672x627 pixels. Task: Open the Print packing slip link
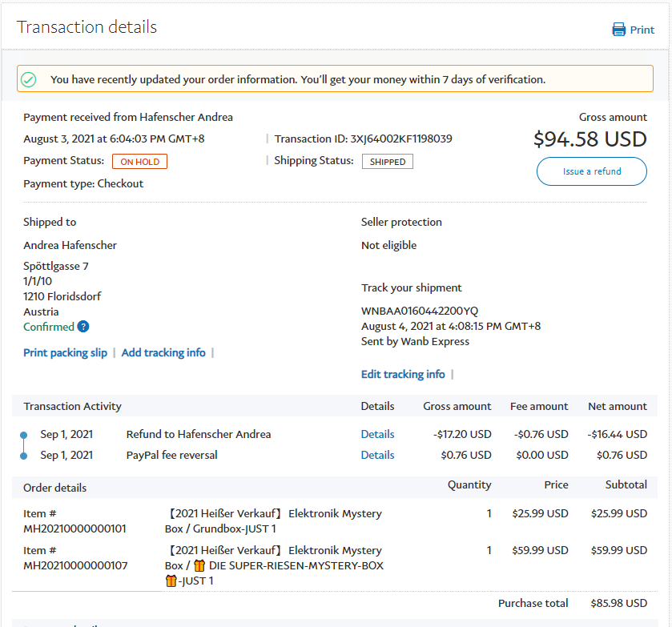[x=65, y=352]
